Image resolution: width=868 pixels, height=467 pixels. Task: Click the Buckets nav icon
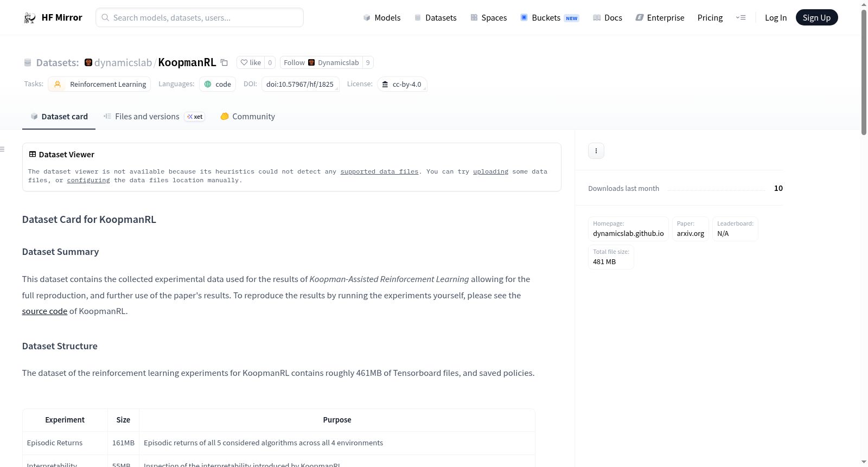tap(524, 17)
